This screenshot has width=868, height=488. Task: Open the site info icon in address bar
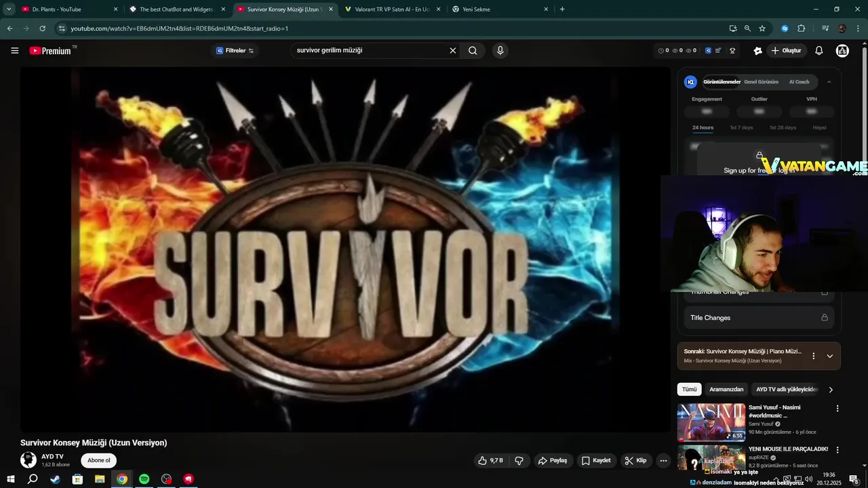(61, 28)
